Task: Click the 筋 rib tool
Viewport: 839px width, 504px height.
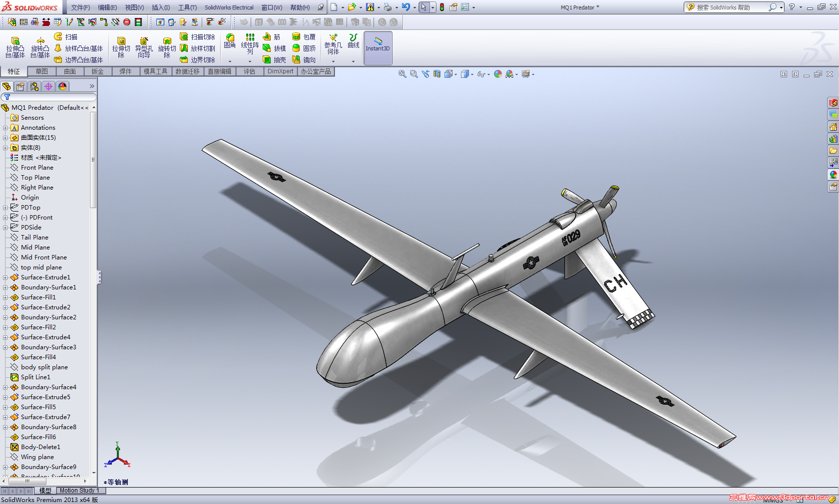Action: (x=272, y=37)
